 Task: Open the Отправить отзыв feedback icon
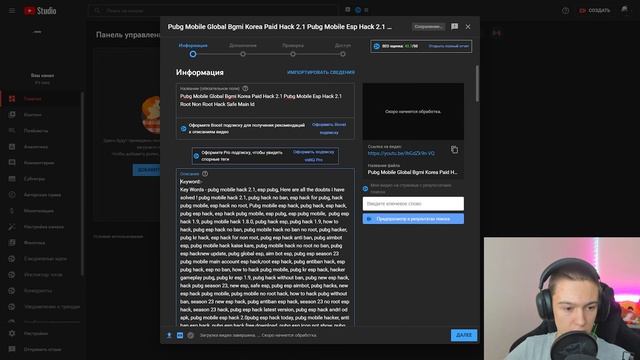[x=12, y=349]
